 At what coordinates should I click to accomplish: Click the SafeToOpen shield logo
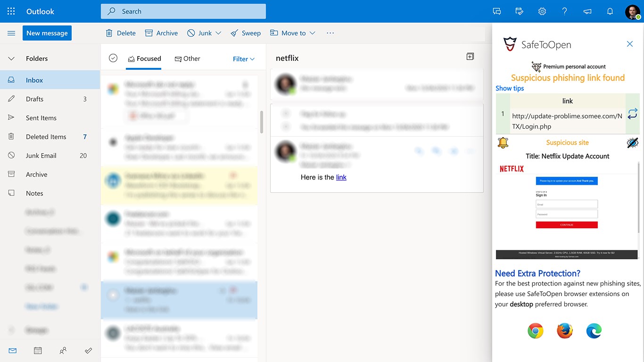coord(510,44)
